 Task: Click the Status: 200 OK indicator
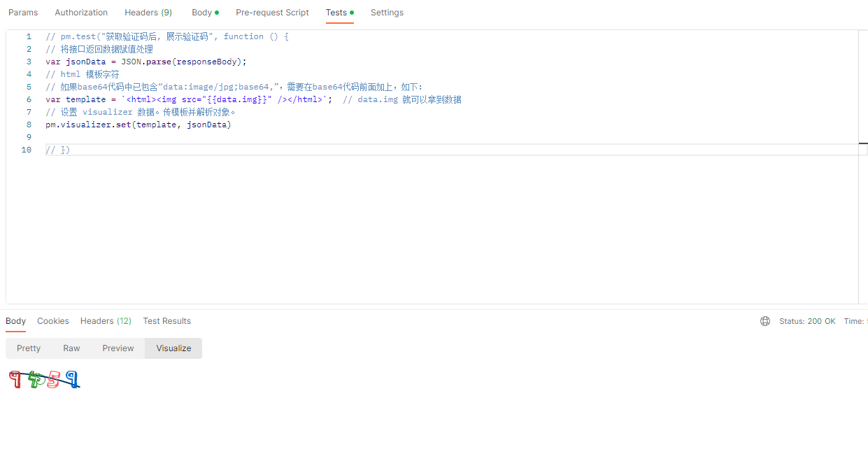(808, 321)
